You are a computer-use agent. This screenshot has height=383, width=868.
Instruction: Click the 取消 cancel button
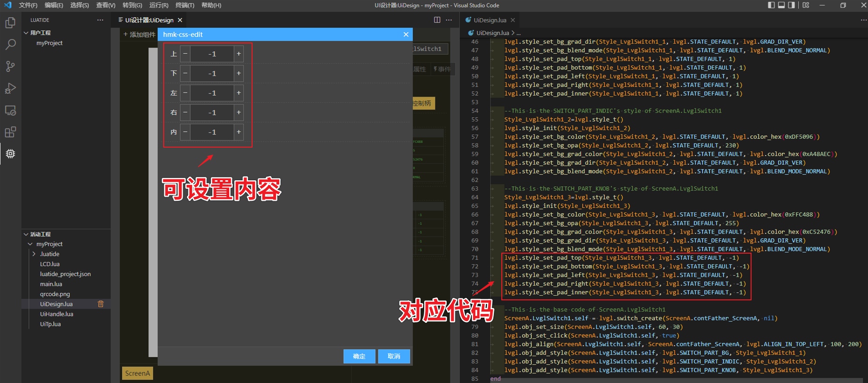[x=394, y=356]
